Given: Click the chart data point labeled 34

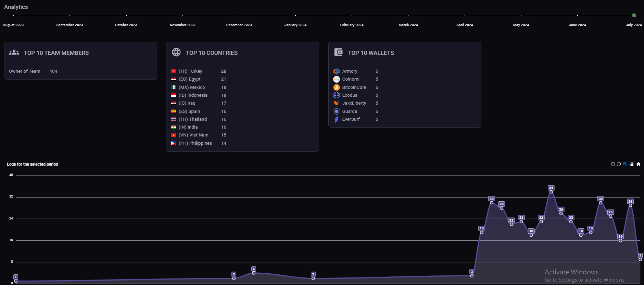Looking at the screenshot, I should click(551, 192).
